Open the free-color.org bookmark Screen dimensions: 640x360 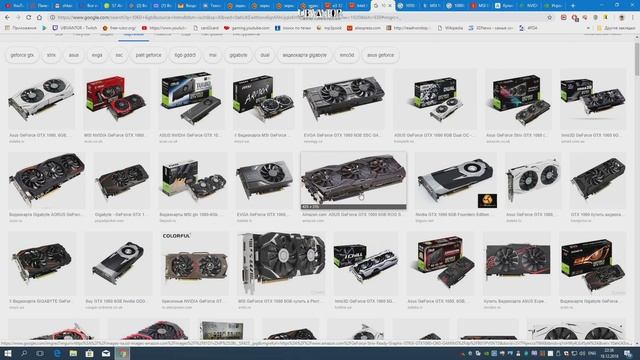(119, 28)
